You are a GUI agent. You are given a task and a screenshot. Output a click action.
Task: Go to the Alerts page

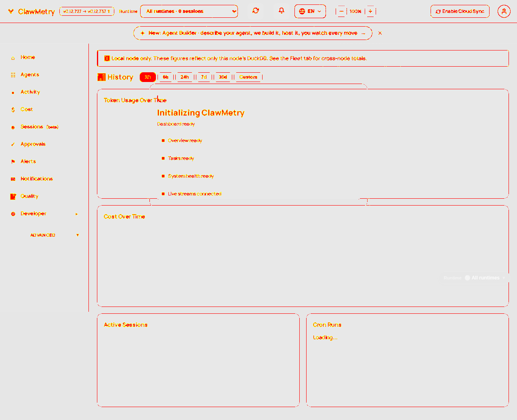[28, 162]
